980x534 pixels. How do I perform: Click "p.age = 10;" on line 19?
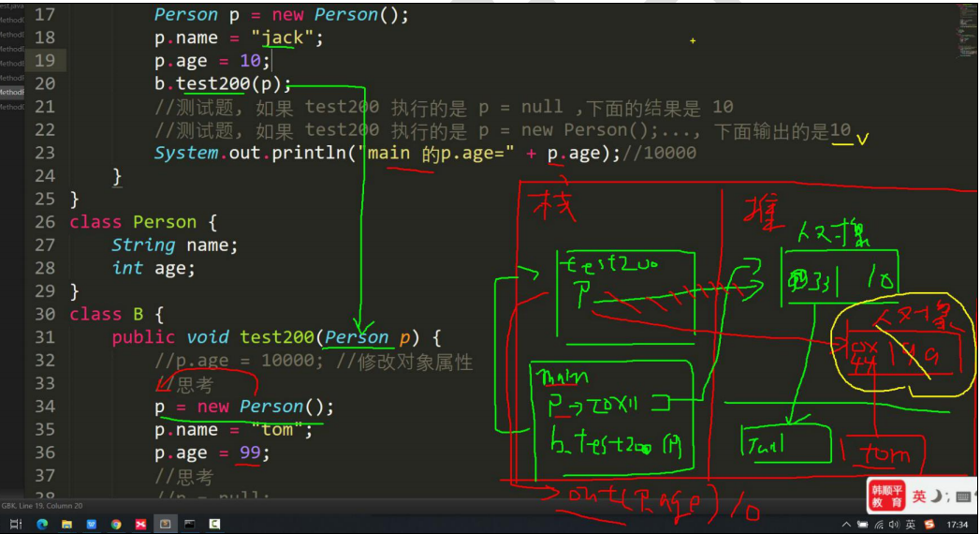coord(212,61)
